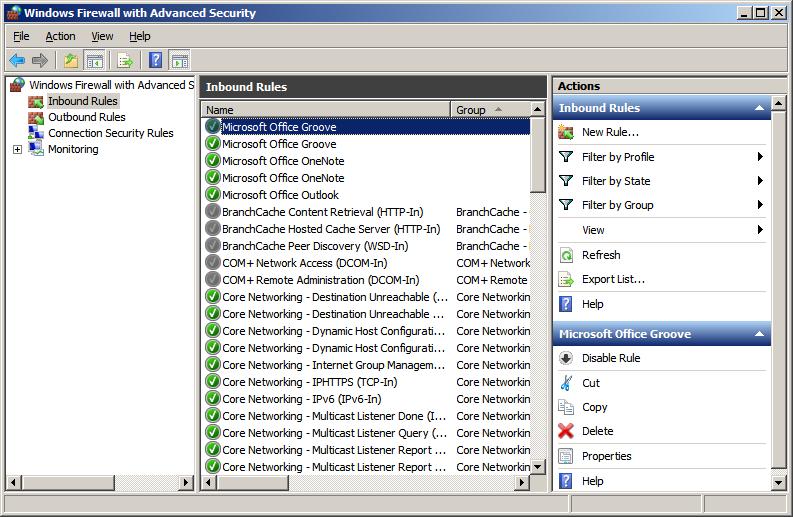Click the Filter by Group funnel icon
This screenshot has height=517, width=793.
tap(566, 205)
